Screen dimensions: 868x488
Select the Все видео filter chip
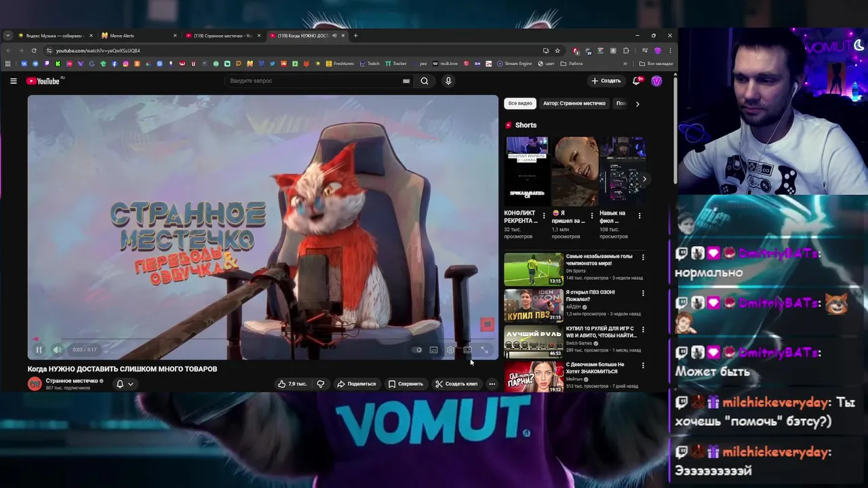pyautogui.click(x=520, y=104)
